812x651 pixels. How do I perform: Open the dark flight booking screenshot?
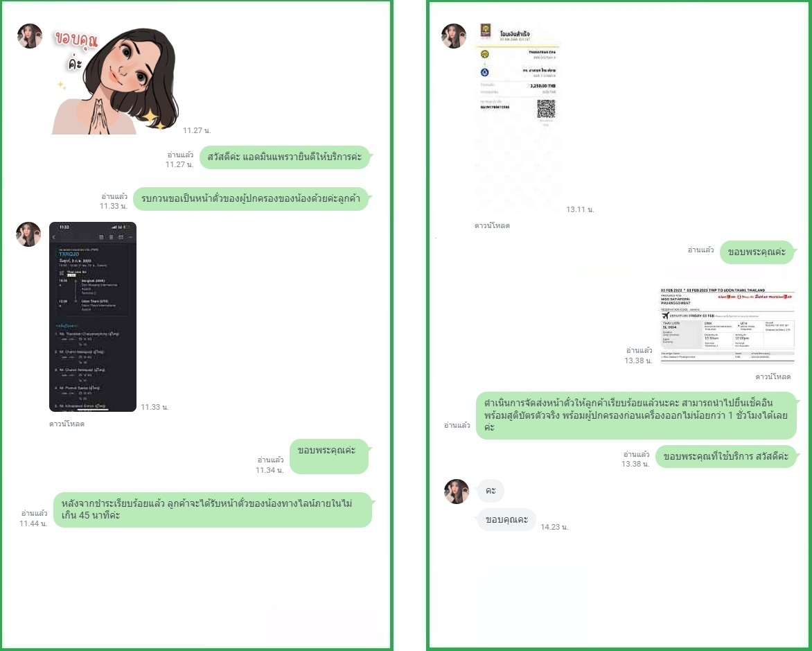click(x=93, y=317)
